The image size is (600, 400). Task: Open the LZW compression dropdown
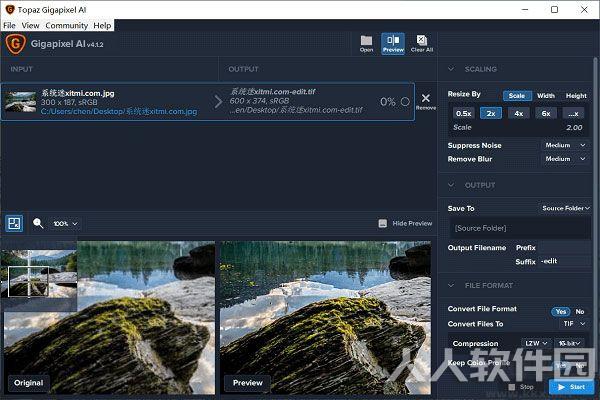(x=536, y=343)
